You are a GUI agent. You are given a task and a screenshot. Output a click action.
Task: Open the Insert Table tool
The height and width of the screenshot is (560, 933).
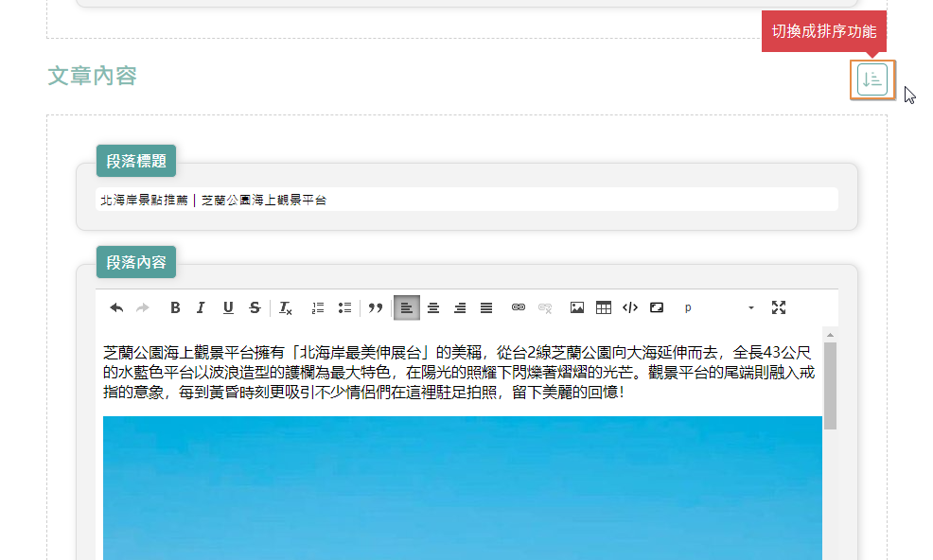tap(603, 307)
